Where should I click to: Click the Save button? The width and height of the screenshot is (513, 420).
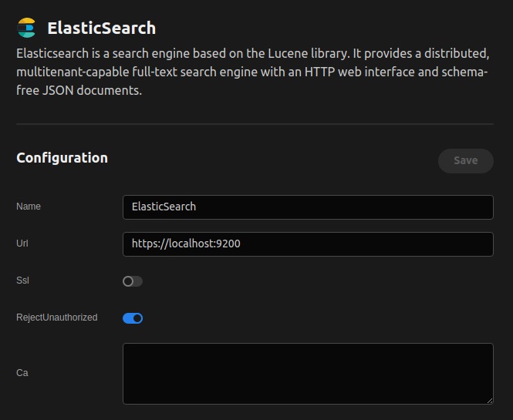pos(466,161)
